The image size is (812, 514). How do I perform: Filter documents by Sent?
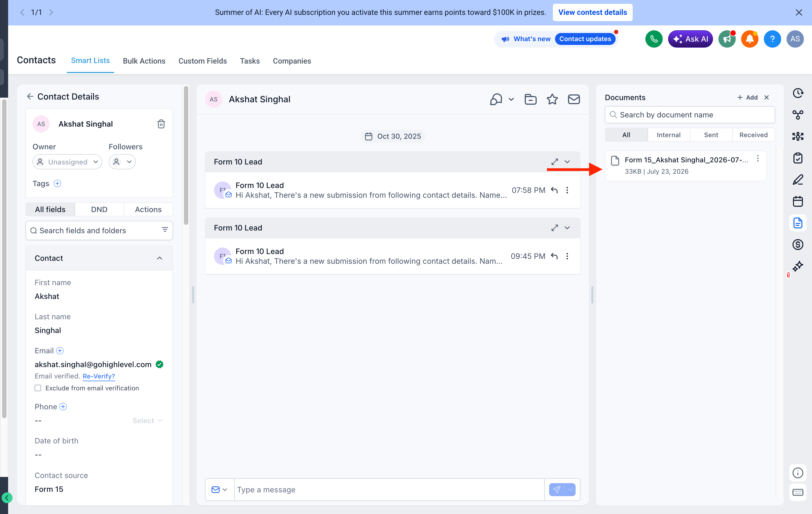[x=711, y=135]
